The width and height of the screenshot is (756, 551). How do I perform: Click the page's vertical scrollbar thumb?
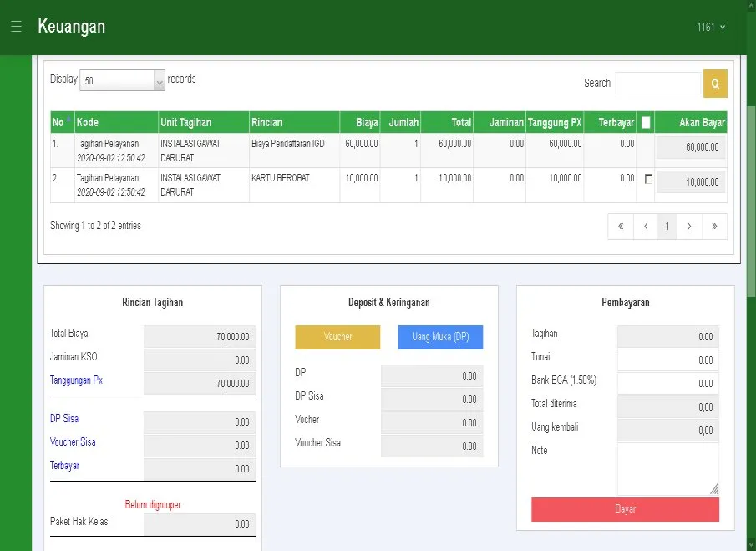(x=751, y=202)
